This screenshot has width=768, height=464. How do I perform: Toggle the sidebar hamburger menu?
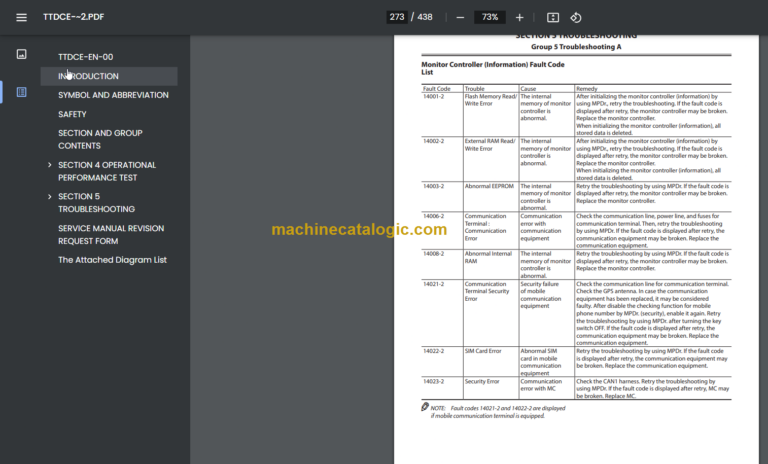click(21, 18)
